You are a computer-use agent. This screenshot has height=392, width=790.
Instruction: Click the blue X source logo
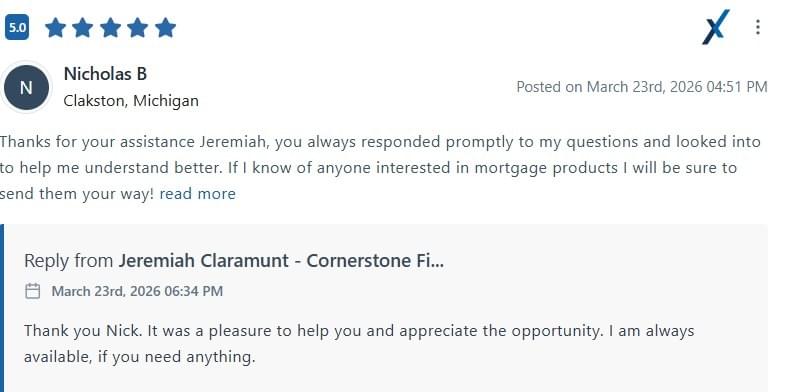[x=716, y=27]
